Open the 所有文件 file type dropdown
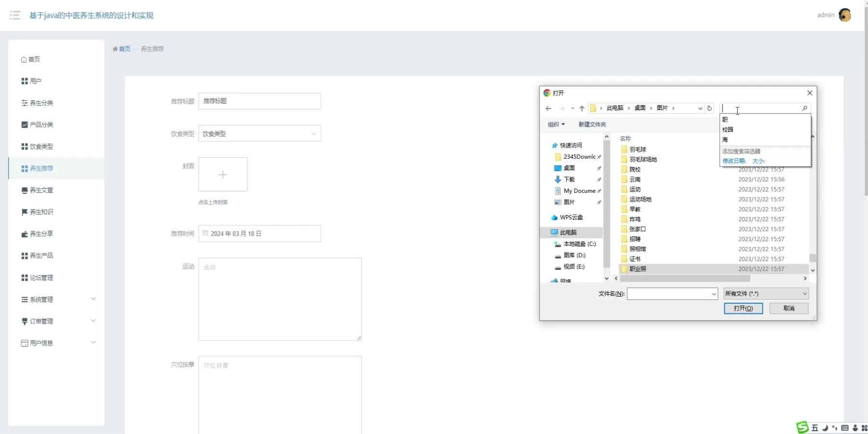Screen dimensions: 868x434 (x=766, y=294)
